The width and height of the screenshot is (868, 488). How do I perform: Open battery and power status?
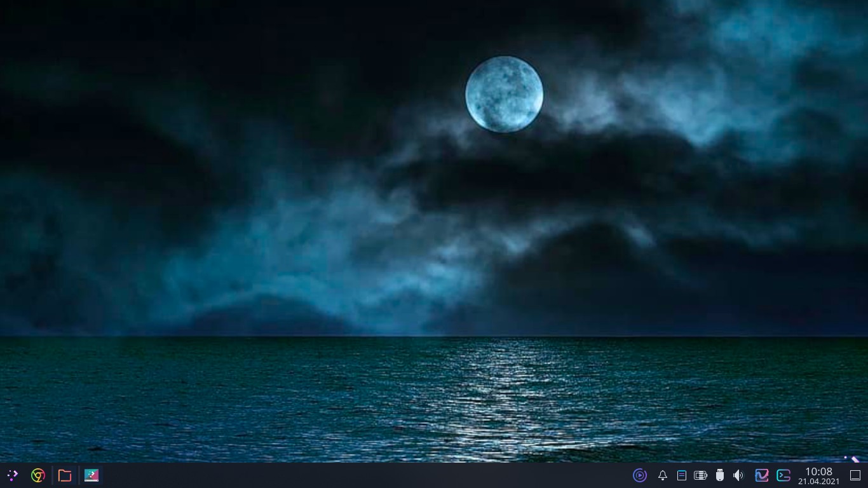click(x=701, y=475)
